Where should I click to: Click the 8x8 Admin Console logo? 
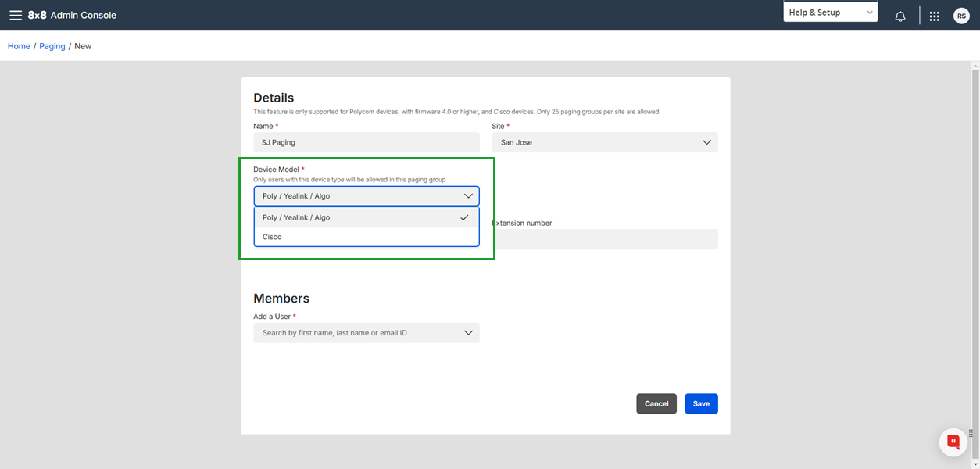(x=72, y=15)
